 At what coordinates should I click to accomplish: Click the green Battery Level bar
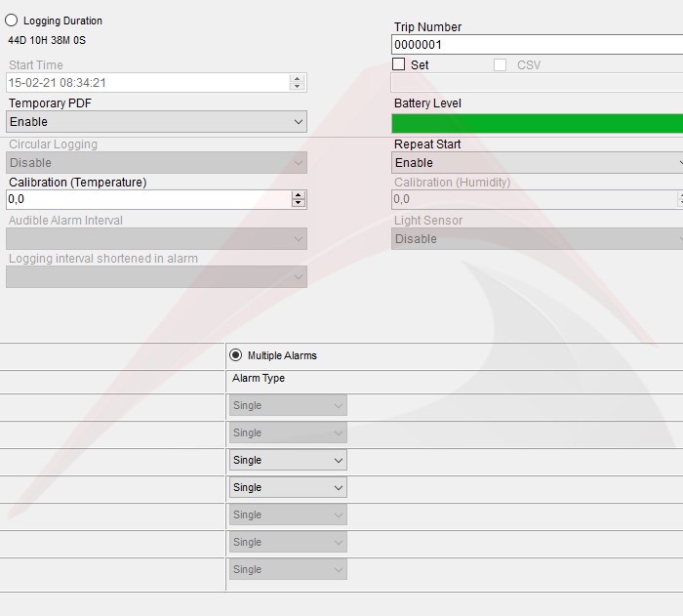537,123
